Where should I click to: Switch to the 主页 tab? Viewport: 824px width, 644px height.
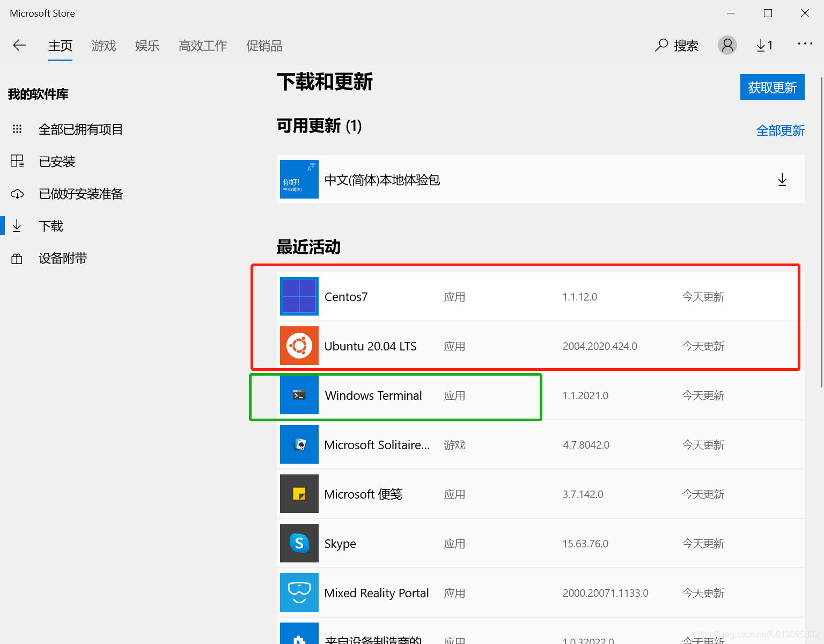60,46
